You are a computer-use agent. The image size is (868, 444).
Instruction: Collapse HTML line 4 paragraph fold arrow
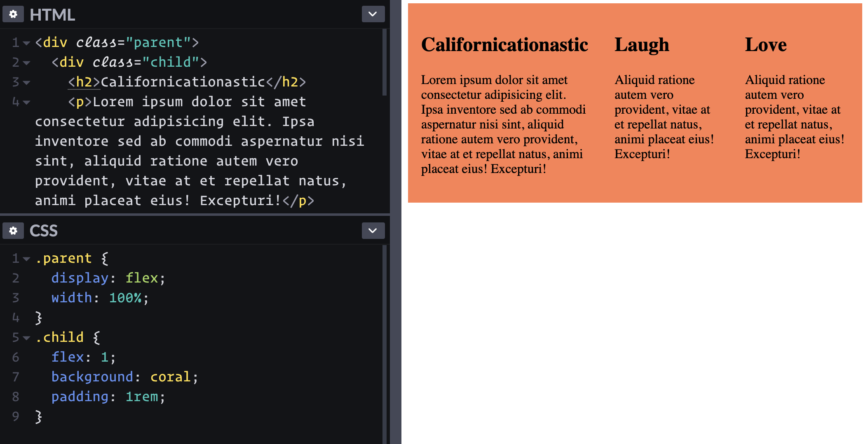pos(26,102)
